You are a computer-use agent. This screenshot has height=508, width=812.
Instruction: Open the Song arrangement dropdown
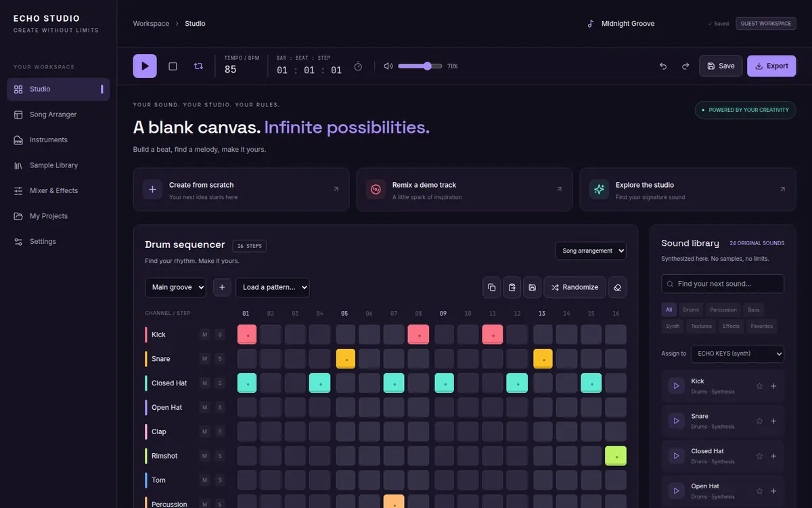coord(591,251)
